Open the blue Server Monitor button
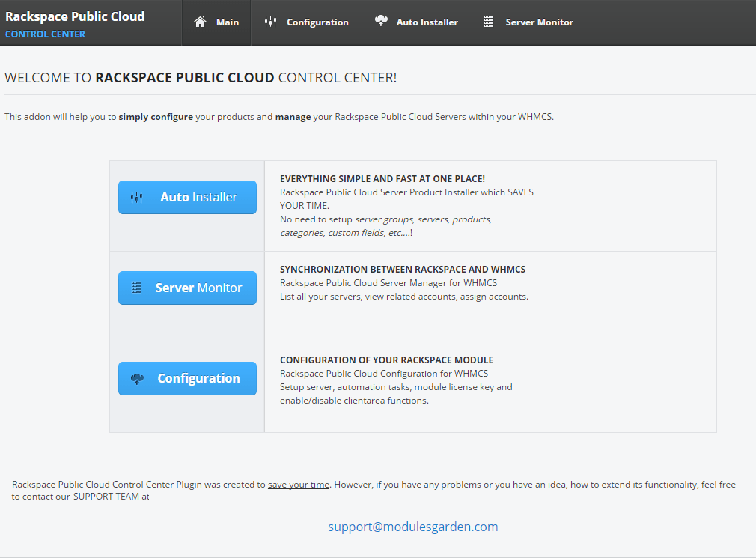 click(x=188, y=288)
